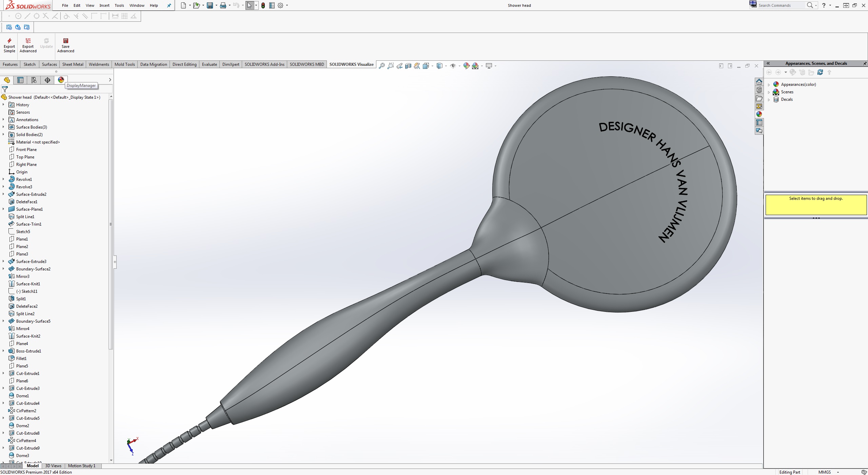Open the Design Library task pane tab
The height and width of the screenshot is (475, 868).
759,90
